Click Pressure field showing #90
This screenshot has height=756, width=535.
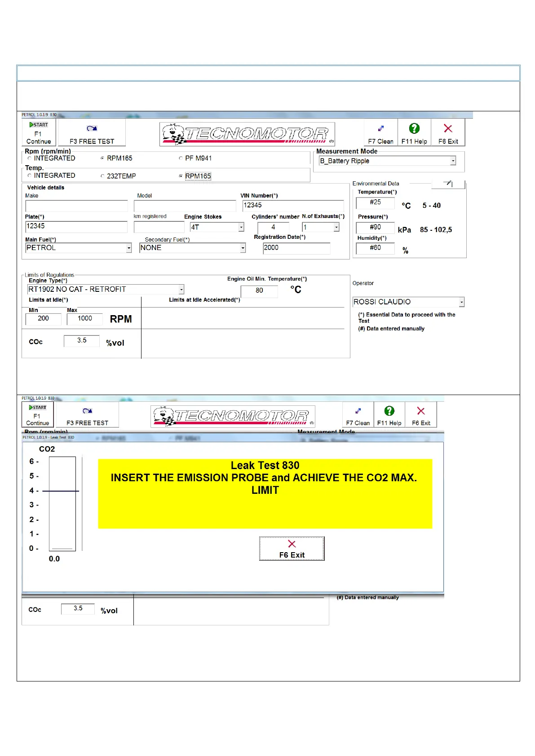376,228
